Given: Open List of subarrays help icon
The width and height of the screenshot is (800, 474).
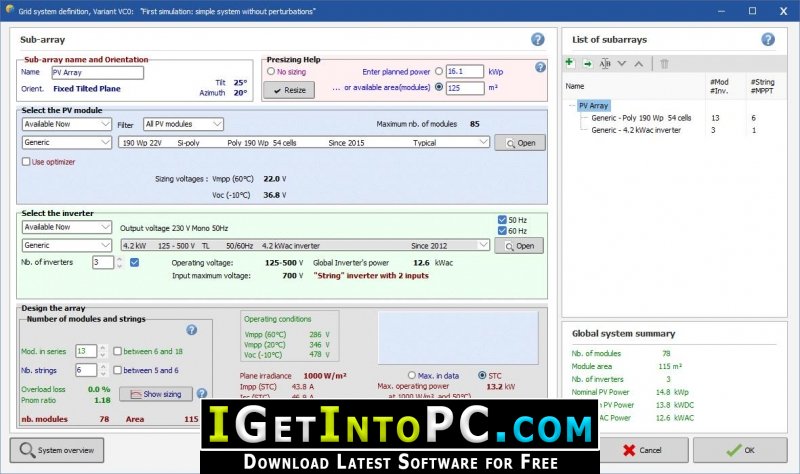Looking at the screenshot, I should (x=767, y=39).
